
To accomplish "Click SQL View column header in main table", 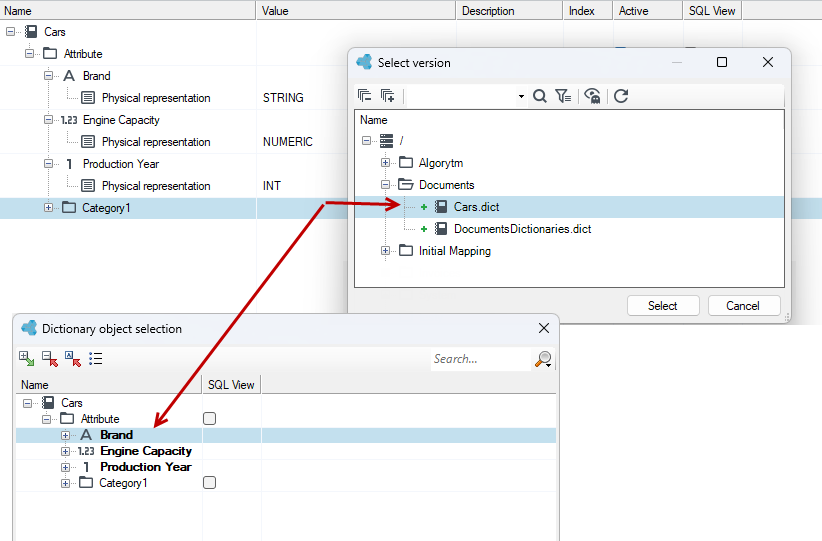I will (712, 10).
